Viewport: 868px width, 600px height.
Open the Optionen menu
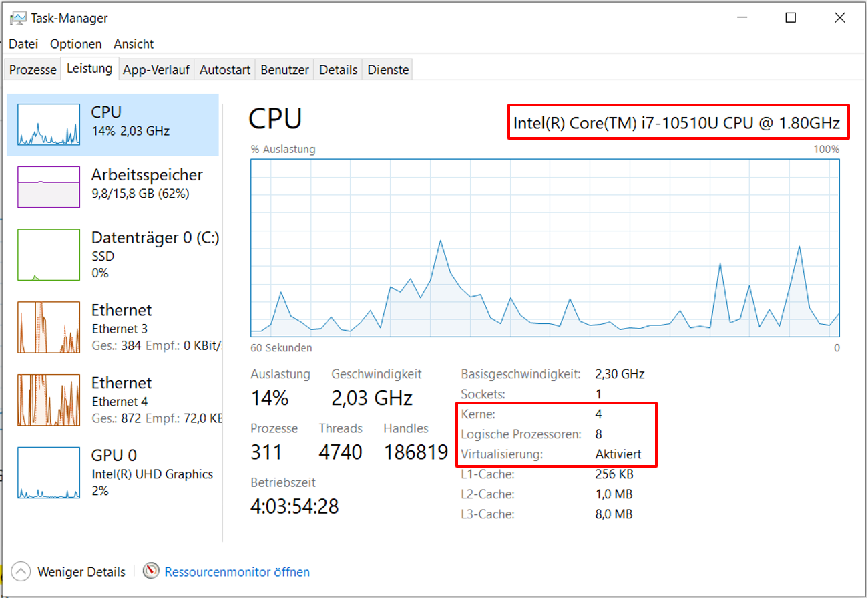[76, 44]
